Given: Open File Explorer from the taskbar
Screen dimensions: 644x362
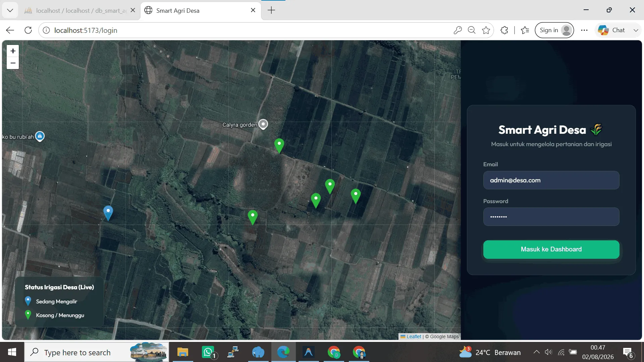Looking at the screenshot, I should (183, 352).
